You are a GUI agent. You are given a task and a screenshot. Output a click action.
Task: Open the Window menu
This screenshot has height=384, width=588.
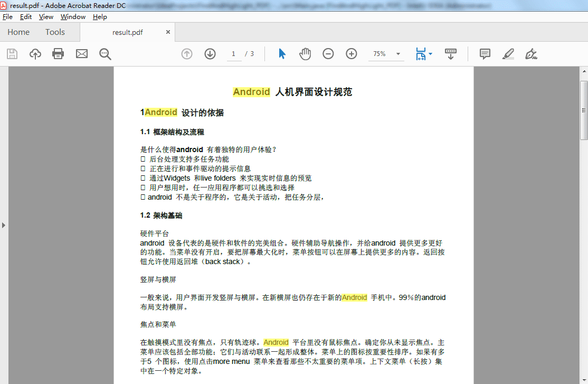(x=73, y=17)
